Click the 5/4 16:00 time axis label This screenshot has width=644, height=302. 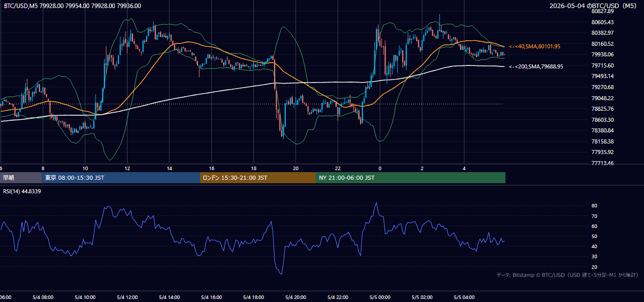pyautogui.click(x=211, y=297)
